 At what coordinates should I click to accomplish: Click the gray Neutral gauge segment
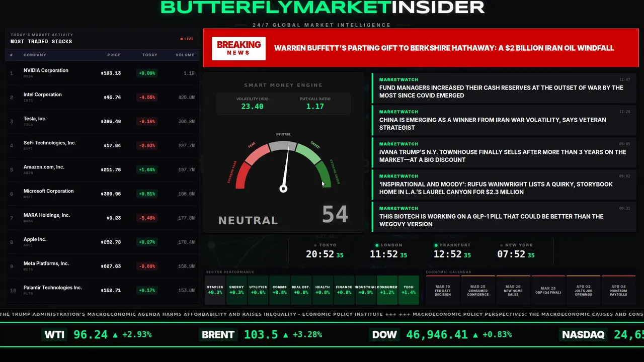tap(283, 146)
